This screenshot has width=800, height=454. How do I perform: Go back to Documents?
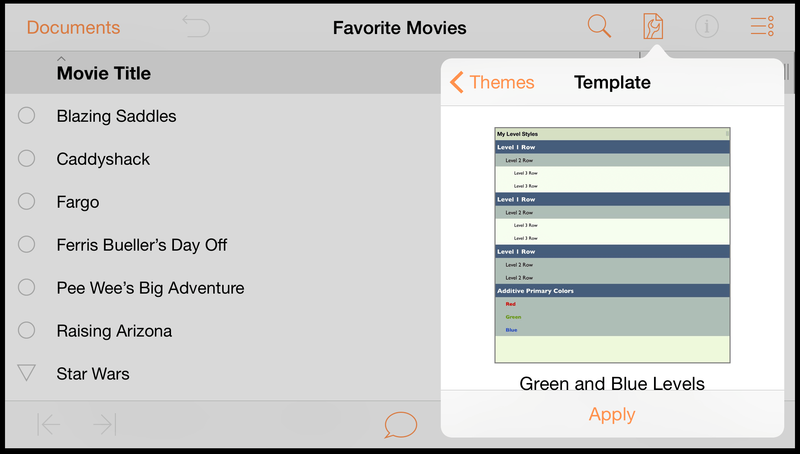[73, 28]
